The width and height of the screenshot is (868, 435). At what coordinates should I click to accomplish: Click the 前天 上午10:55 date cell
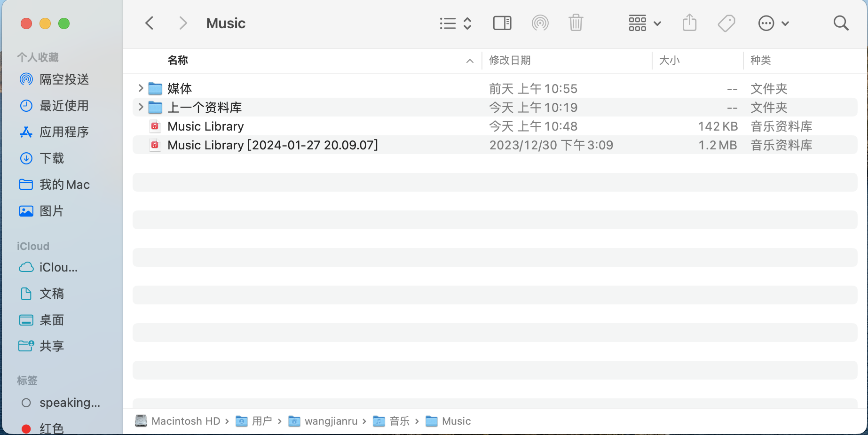click(533, 88)
